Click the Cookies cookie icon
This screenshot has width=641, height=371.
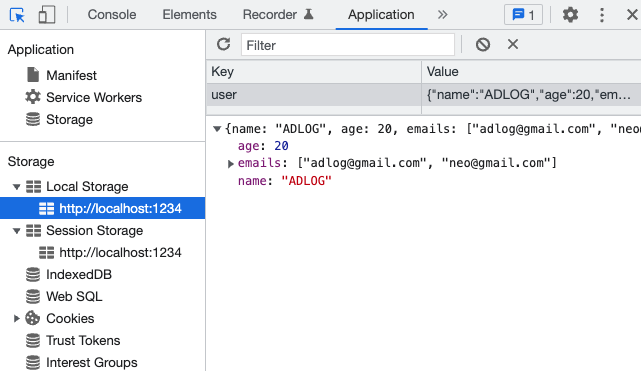point(32,318)
